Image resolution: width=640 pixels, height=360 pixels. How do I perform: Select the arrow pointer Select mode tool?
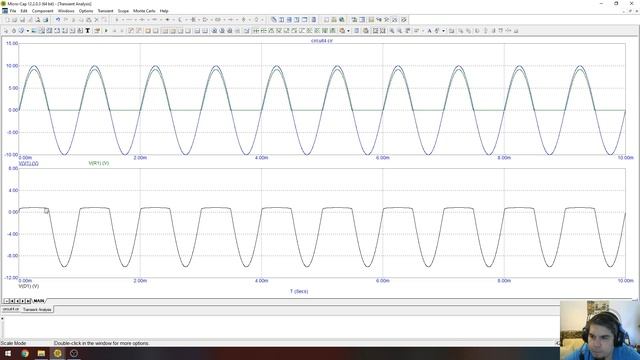[x=6, y=31]
